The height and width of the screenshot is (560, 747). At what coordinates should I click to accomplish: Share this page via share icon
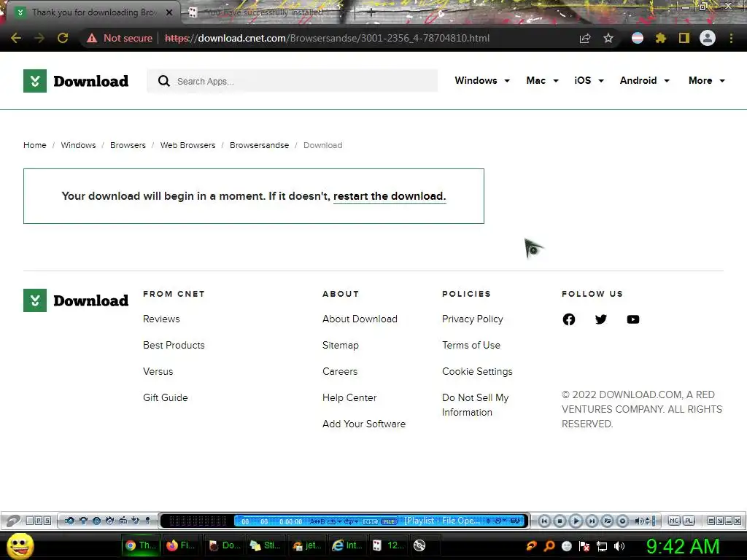(x=585, y=38)
